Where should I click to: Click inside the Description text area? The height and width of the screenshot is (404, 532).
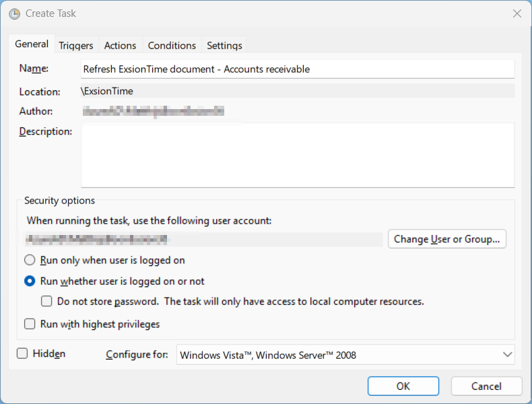pyautogui.click(x=297, y=155)
